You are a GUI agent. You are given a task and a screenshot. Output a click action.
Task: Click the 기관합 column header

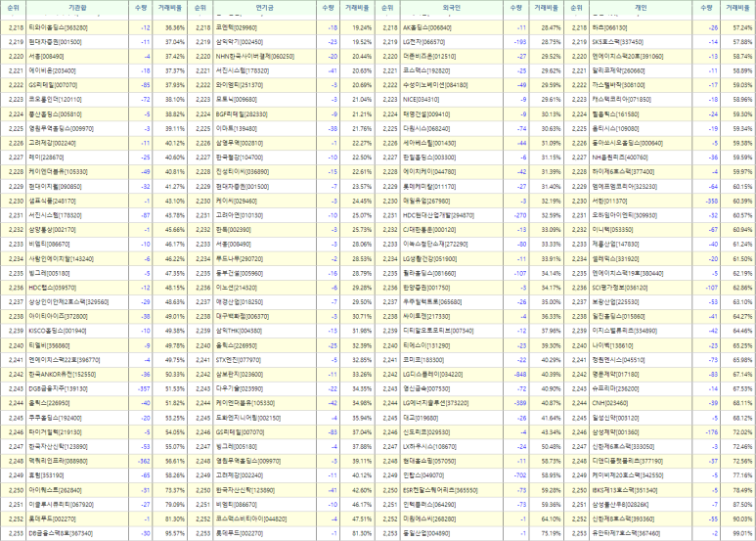pyautogui.click(x=77, y=8)
